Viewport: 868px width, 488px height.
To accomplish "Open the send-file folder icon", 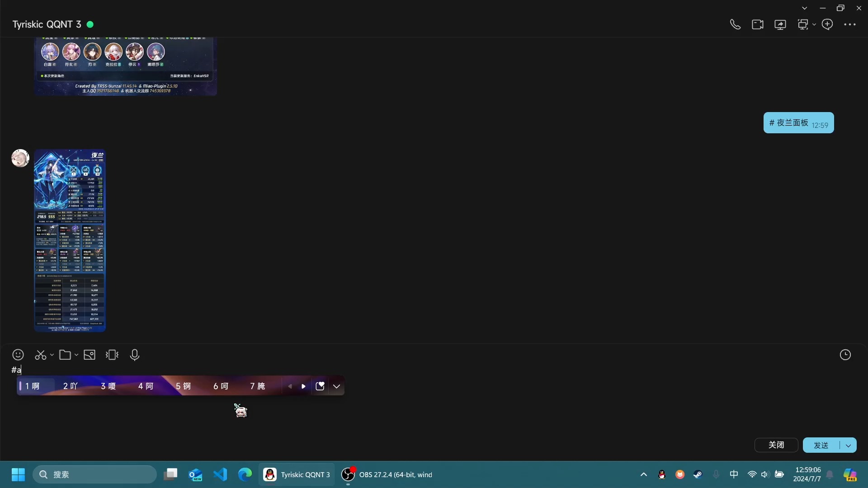I will [x=65, y=355].
